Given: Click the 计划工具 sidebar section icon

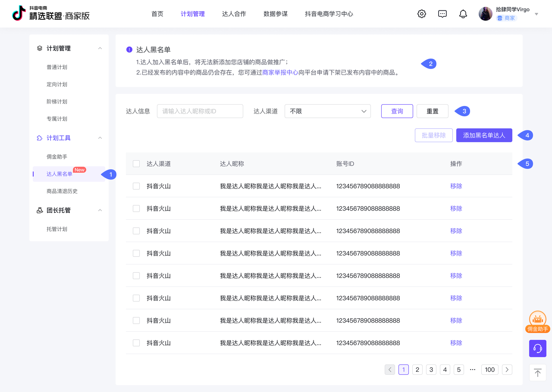Looking at the screenshot, I should click(39, 137).
